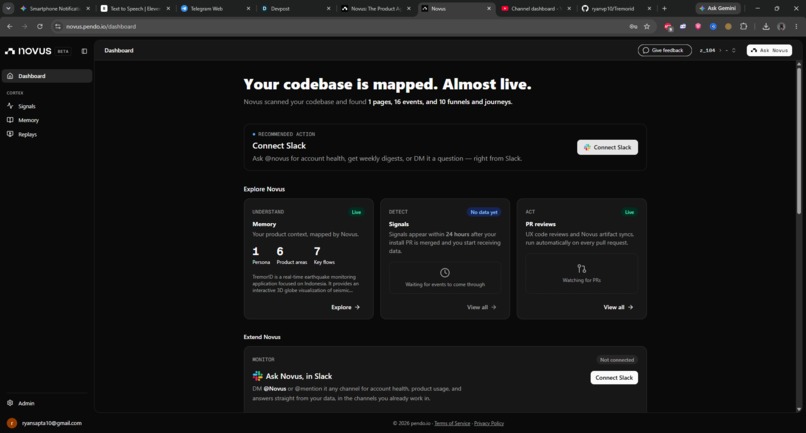Click Connect Slack in Ask Novus card
This screenshot has width=806, height=433.
(614, 377)
